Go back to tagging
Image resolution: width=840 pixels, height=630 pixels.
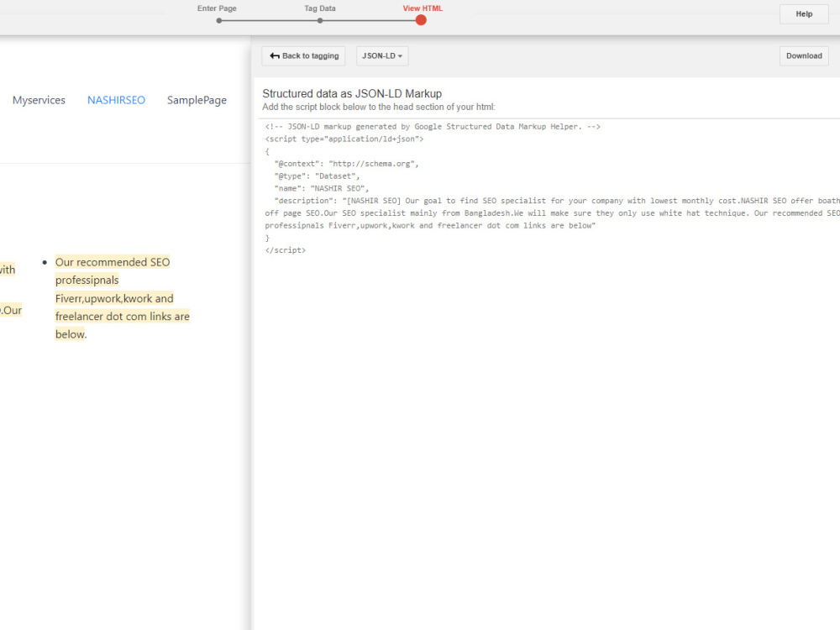304,55
